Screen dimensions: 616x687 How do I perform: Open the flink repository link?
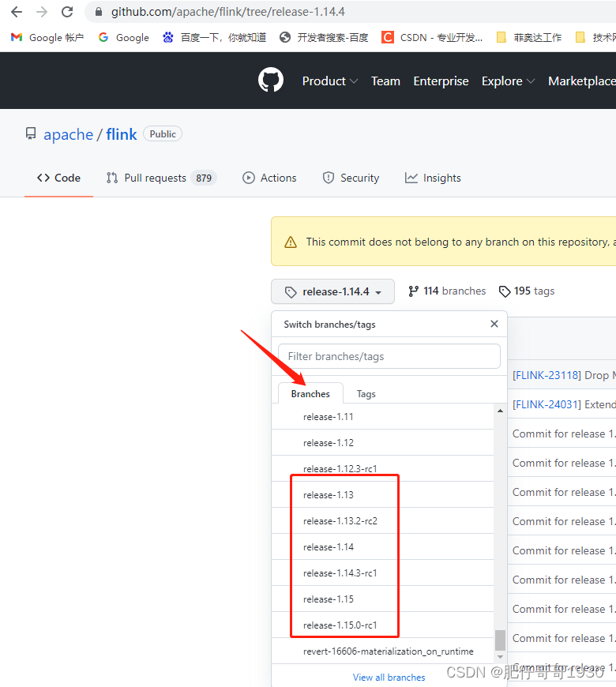(x=122, y=134)
